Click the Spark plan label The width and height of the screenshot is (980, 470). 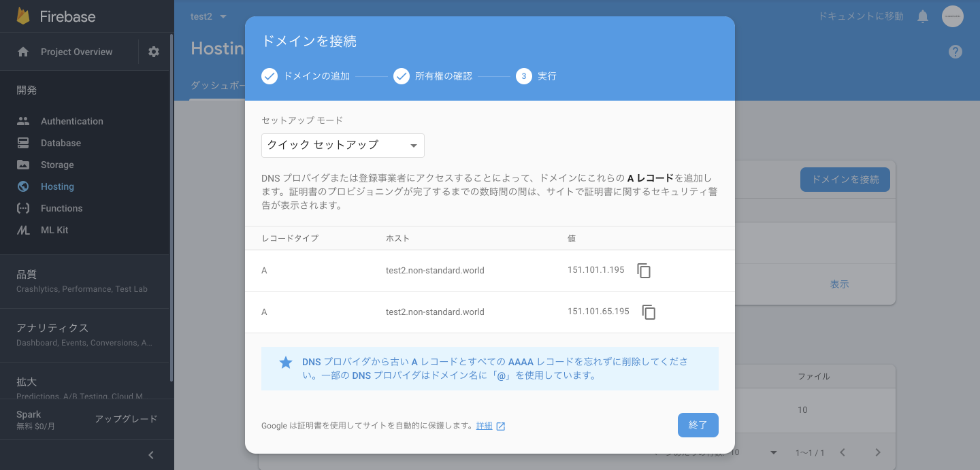(29, 414)
